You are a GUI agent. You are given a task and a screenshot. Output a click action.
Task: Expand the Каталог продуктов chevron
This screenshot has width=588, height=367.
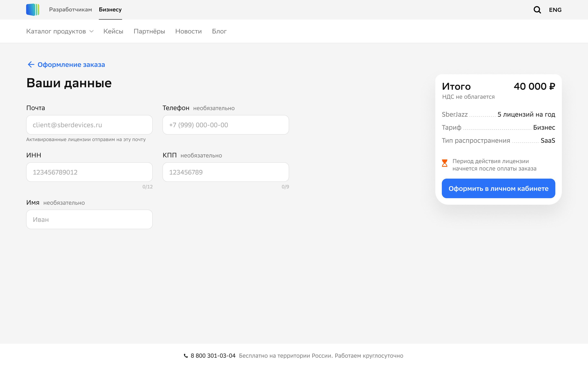pyautogui.click(x=92, y=32)
